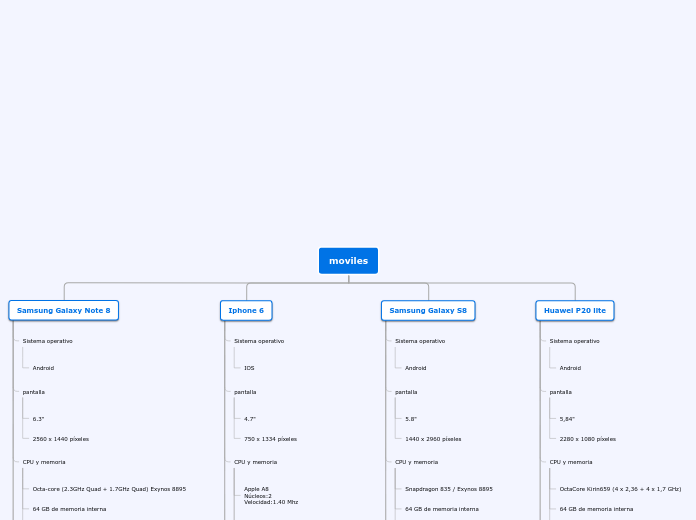The width and height of the screenshot is (696, 520).
Task: Click "pantalla" under Samsung Galaxy S8
Action: (x=406, y=392)
